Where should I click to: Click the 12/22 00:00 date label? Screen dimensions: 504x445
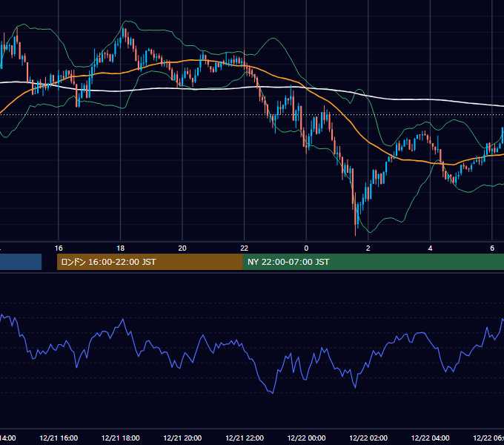click(x=306, y=438)
